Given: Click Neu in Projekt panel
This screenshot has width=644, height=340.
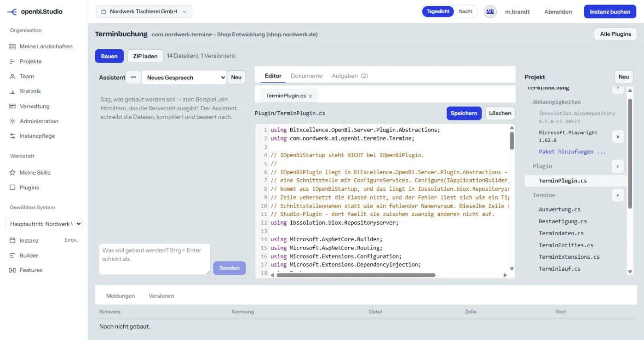Looking at the screenshot, I should point(624,77).
